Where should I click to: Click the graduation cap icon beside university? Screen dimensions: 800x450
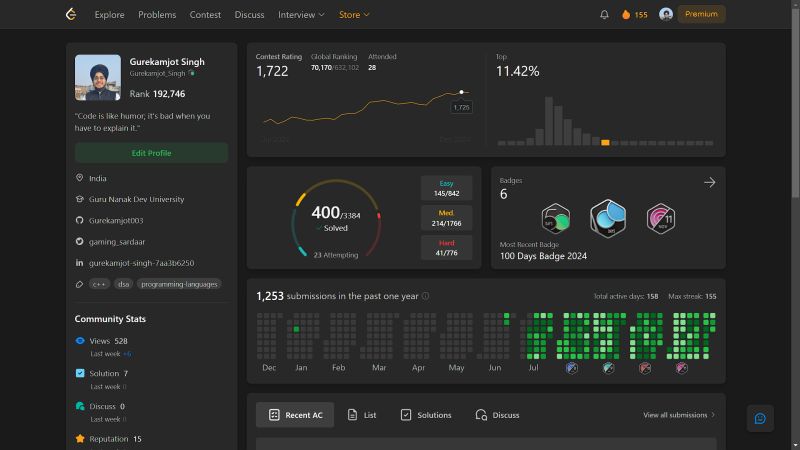pos(80,199)
